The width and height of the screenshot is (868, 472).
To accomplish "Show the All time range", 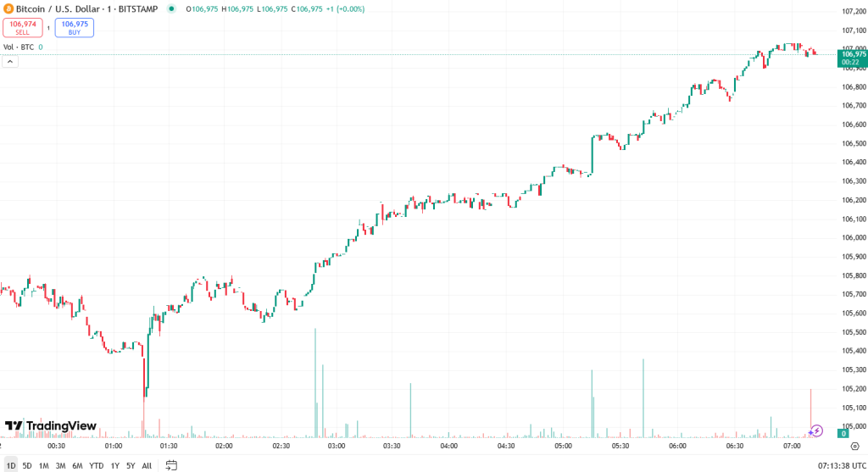I will click(x=147, y=465).
